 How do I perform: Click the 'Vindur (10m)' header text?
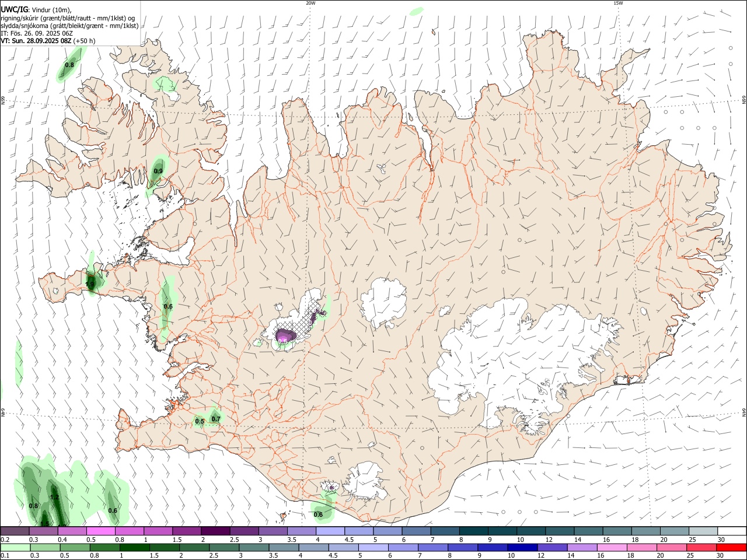(51, 10)
